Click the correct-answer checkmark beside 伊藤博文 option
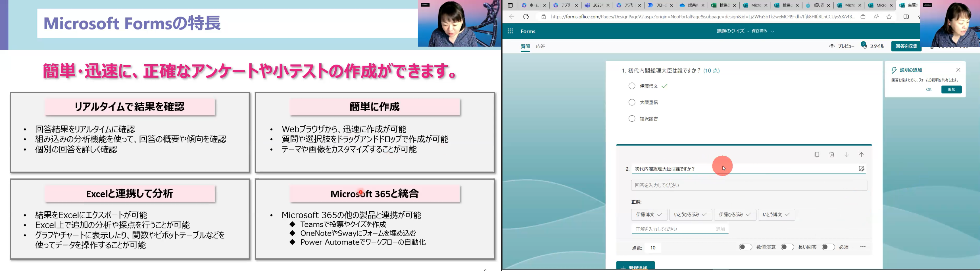980x271 pixels. (x=665, y=86)
